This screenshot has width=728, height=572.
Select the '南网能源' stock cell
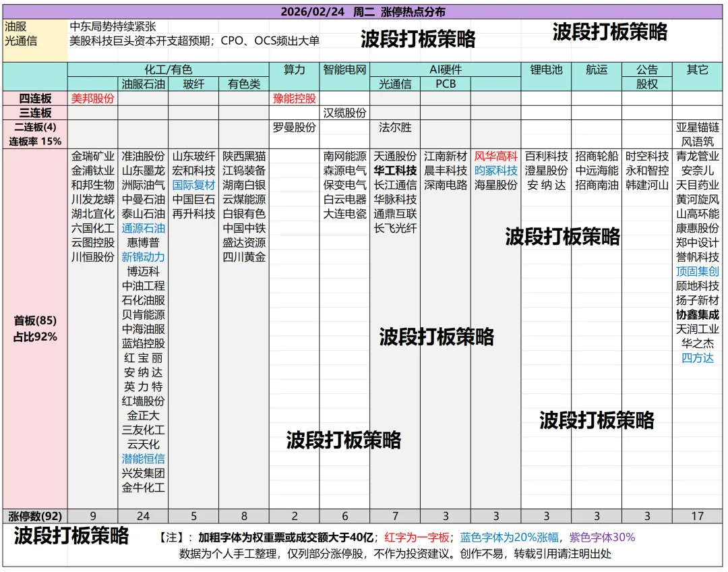click(x=344, y=156)
